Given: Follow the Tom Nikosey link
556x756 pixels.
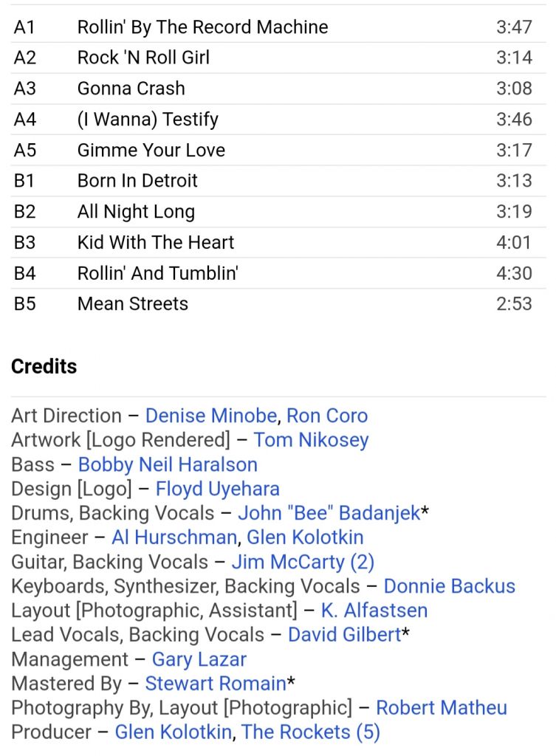Looking at the screenshot, I should [x=311, y=440].
